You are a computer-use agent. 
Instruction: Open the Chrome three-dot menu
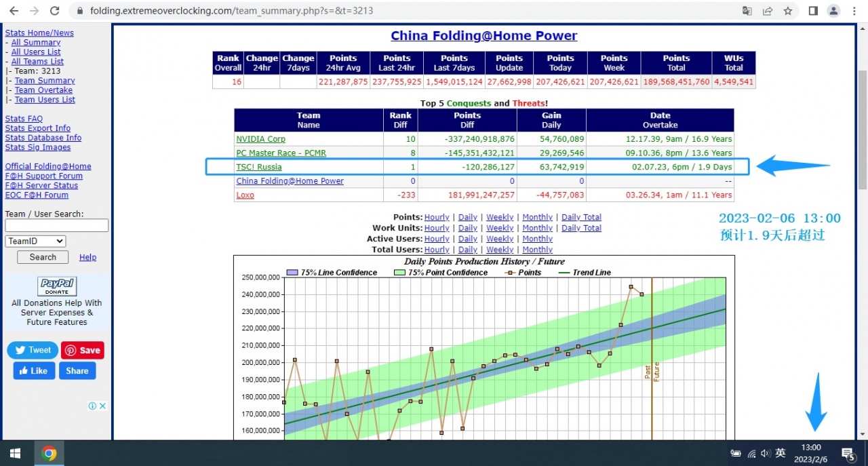click(854, 11)
